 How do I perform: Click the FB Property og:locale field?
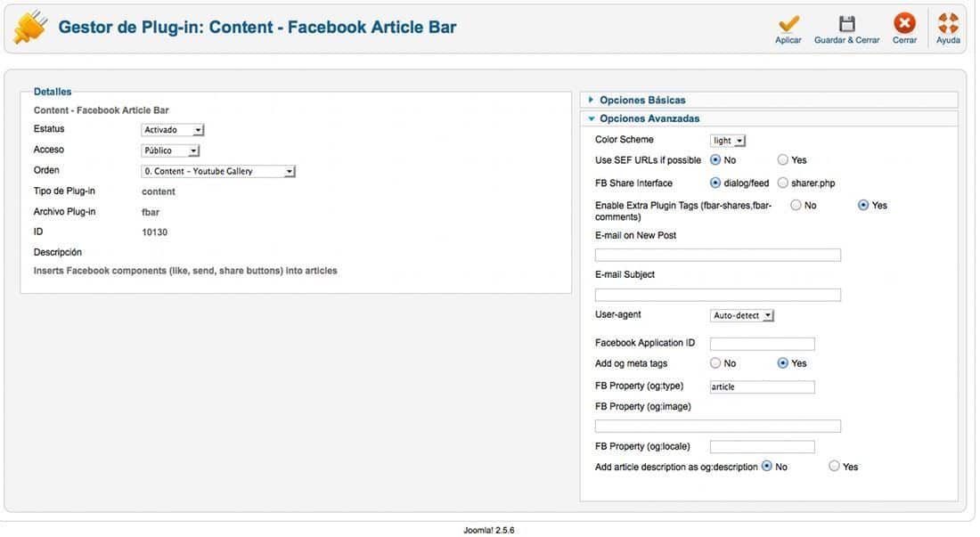coord(762,446)
